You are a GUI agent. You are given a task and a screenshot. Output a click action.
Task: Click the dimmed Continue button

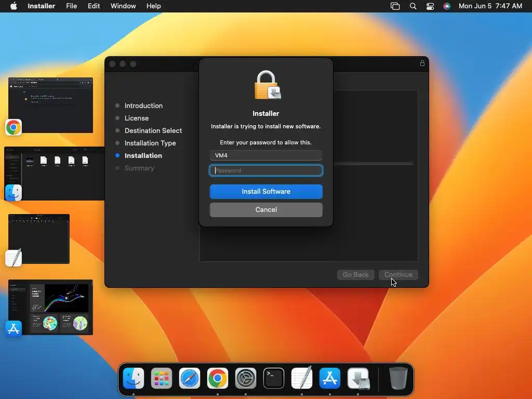398,274
